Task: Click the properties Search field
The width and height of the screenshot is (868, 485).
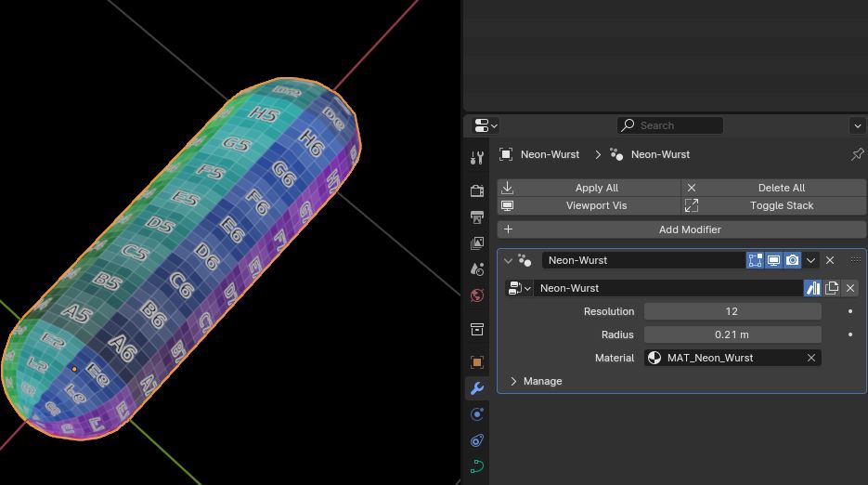Action: (x=669, y=125)
